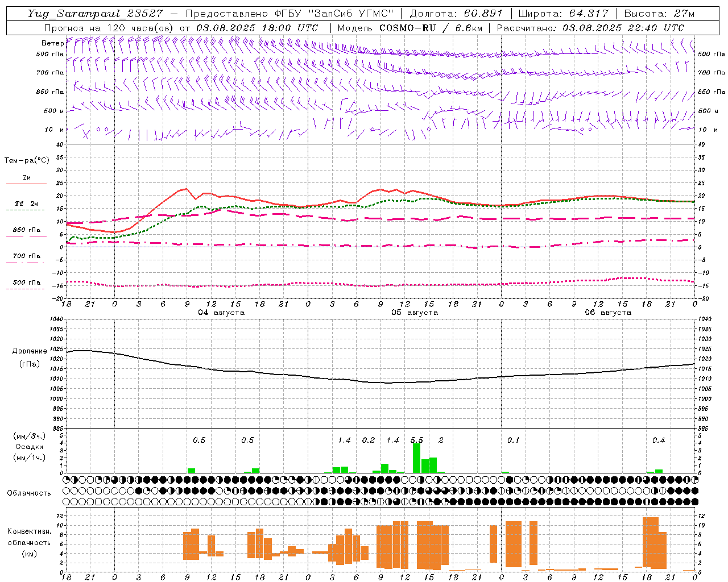
Task: Select the 'Широта: 64.317' latitude text
Action: [563, 14]
